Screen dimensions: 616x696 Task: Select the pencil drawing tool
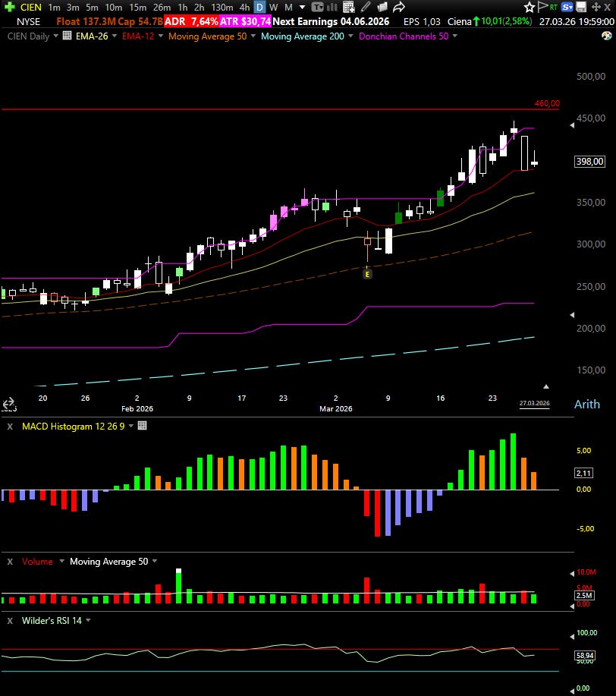click(x=366, y=7)
